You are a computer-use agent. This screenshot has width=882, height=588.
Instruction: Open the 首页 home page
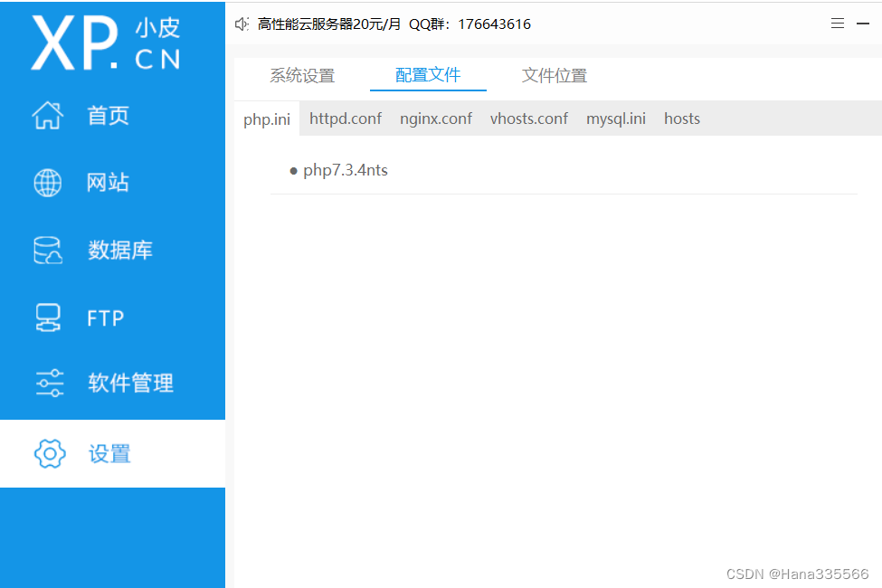[x=108, y=116]
